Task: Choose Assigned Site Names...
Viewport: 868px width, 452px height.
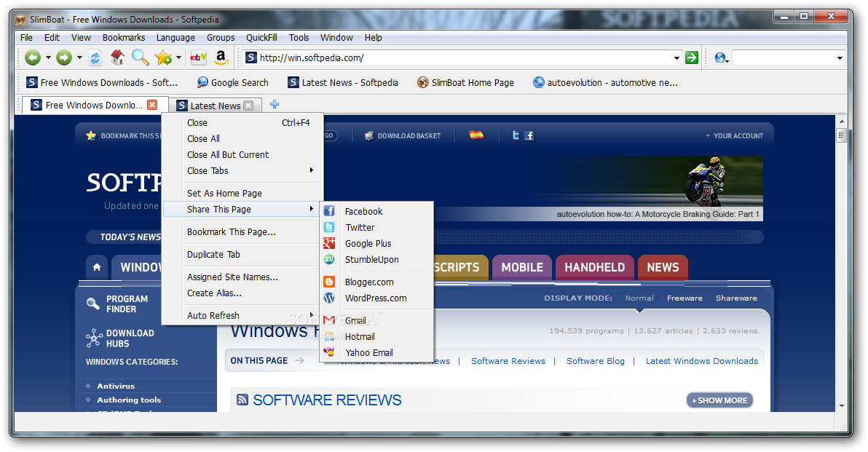Action: point(242,277)
